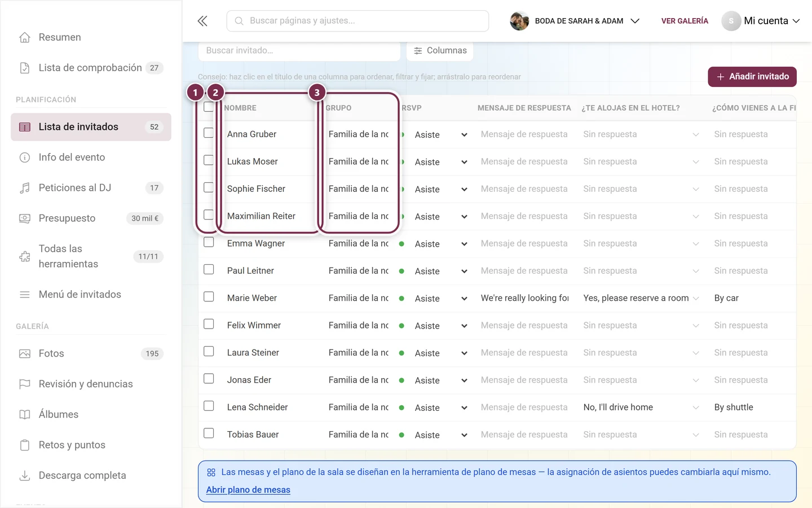Click the magnifier icon in the page search

tap(239, 21)
